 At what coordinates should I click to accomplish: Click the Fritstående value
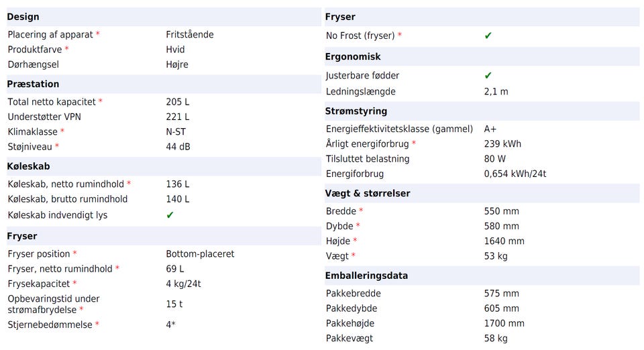point(190,34)
